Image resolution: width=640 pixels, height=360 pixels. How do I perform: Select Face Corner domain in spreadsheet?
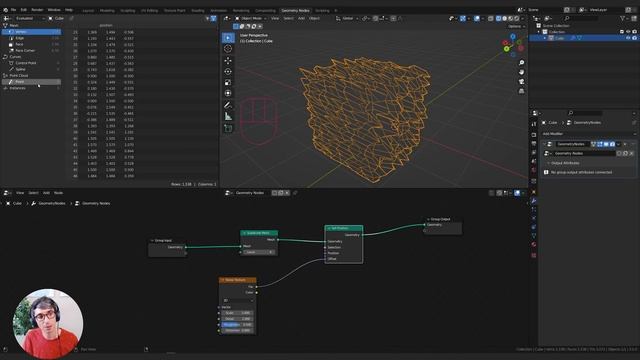(x=31, y=51)
